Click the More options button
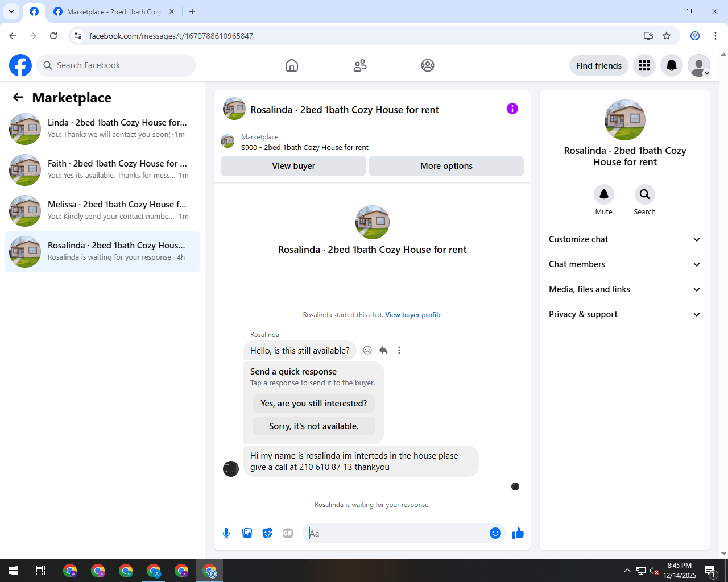Image resolution: width=728 pixels, height=582 pixels. (x=446, y=166)
